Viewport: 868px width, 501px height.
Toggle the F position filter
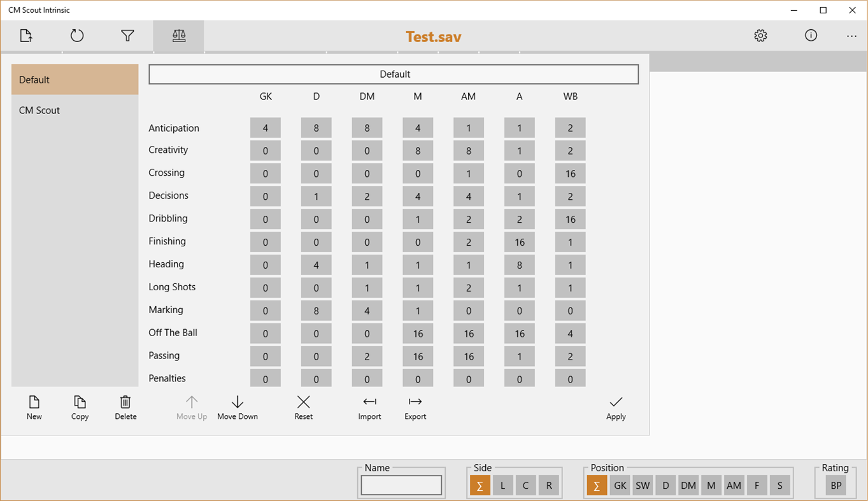757,486
